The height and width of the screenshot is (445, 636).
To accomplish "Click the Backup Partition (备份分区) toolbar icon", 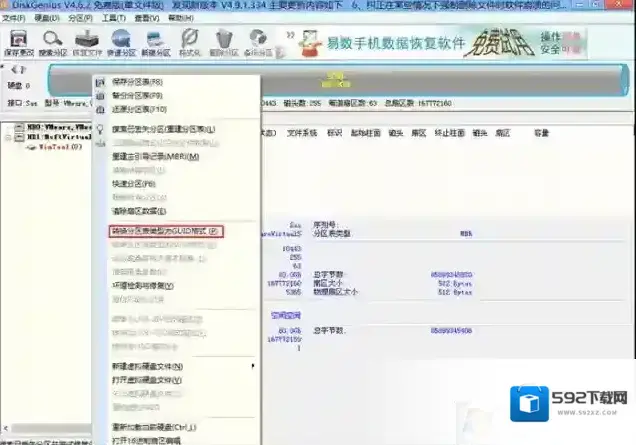I will 257,41.
